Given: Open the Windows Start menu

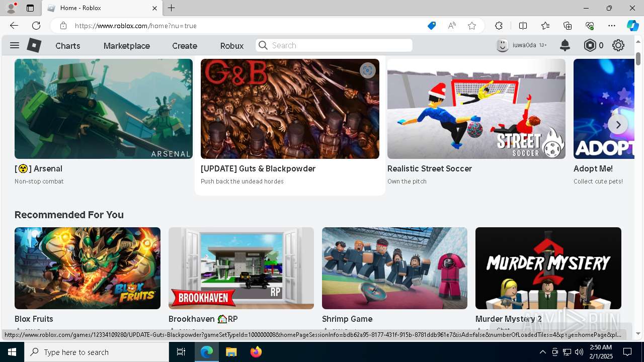Looking at the screenshot, I should (x=12, y=352).
